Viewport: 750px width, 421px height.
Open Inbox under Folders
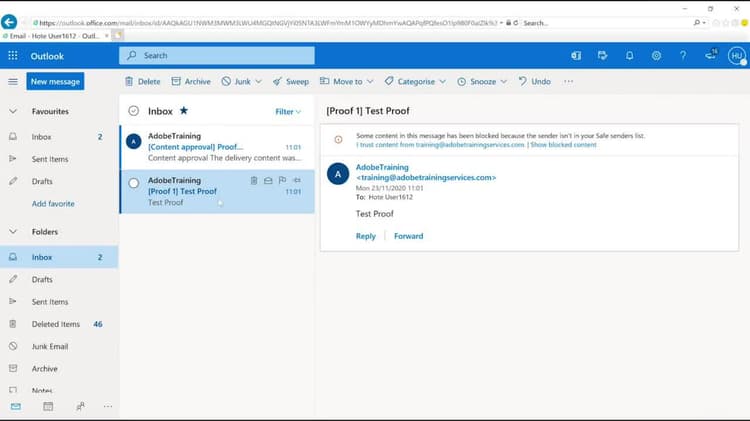tap(59, 257)
